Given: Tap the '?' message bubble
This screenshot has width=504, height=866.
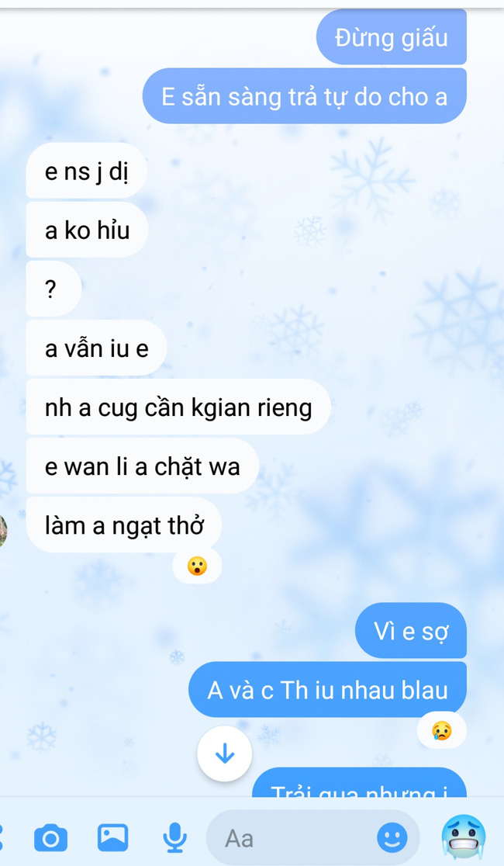Looking at the screenshot, I should 54,289.
